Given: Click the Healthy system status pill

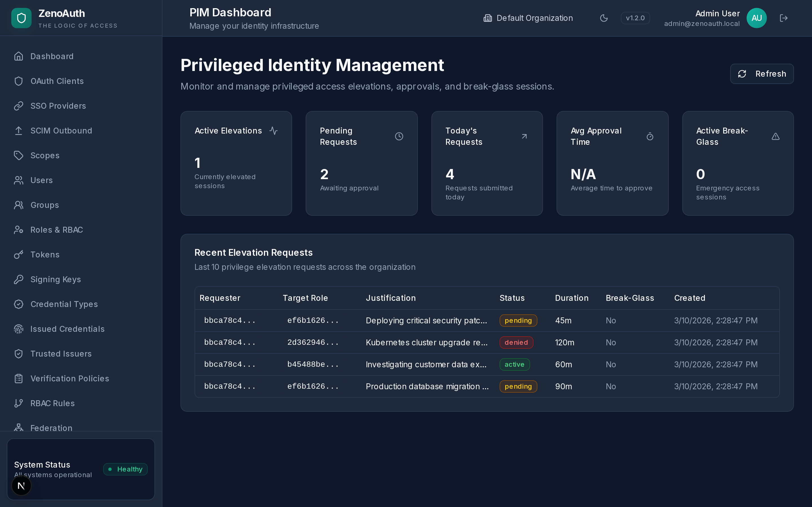Looking at the screenshot, I should pyautogui.click(x=125, y=469).
